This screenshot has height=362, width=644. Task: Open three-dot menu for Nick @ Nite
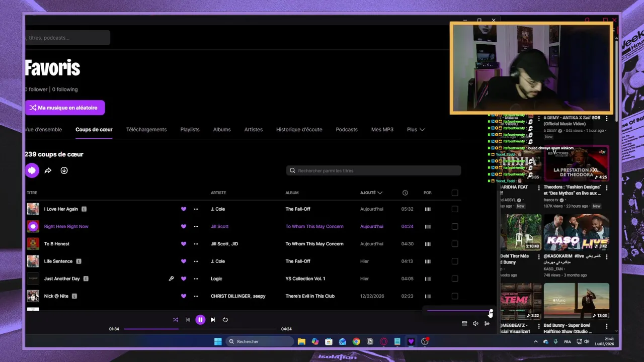click(x=196, y=296)
